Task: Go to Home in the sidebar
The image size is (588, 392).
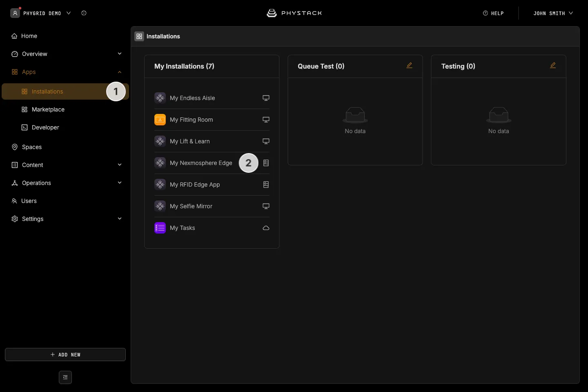Action: pyautogui.click(x=65, y=36)
